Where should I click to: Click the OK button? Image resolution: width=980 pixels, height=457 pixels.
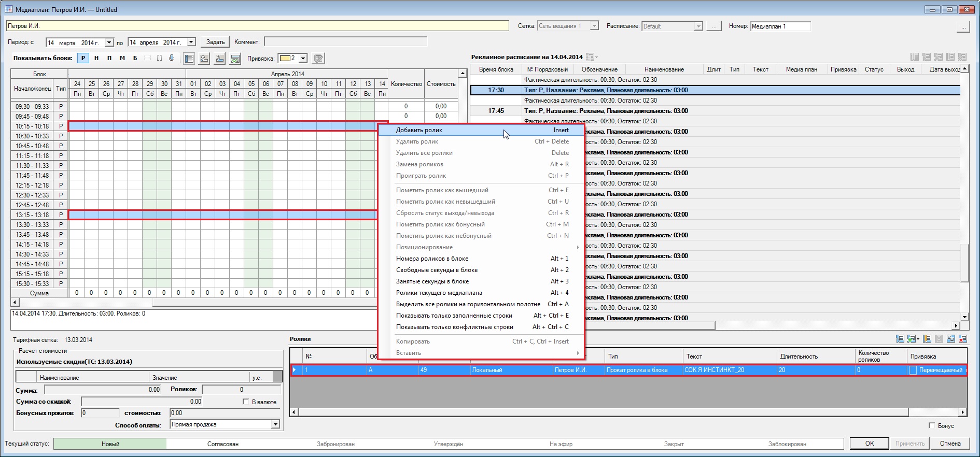pos(870,444)
